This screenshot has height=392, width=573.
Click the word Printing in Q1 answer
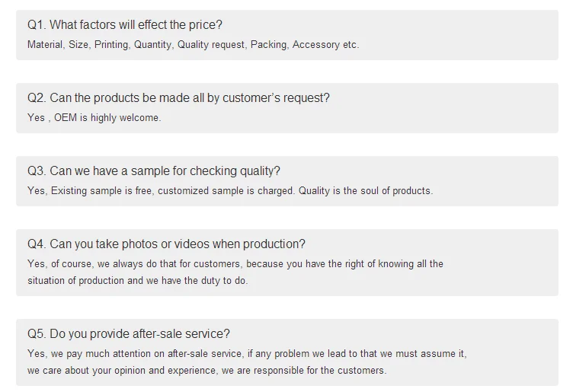(x=111, y=45)
